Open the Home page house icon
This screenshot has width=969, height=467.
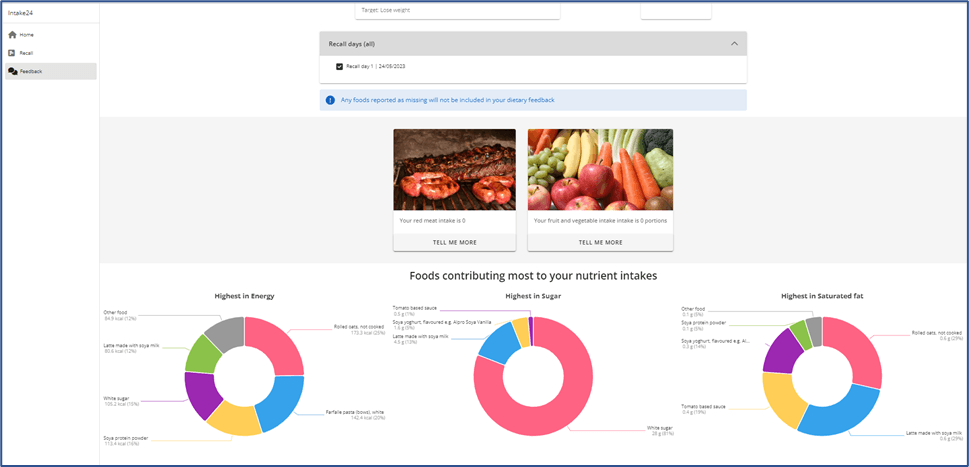point(12,35)
